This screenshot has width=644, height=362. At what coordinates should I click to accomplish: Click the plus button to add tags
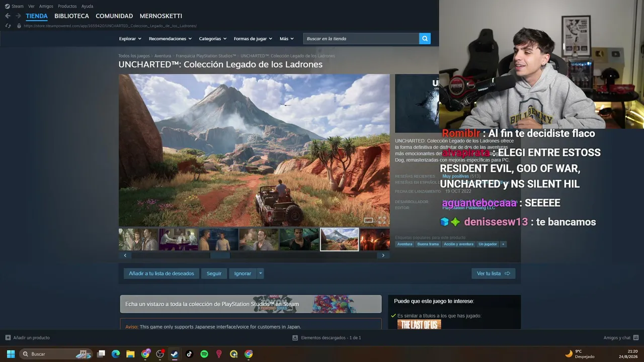503,244
